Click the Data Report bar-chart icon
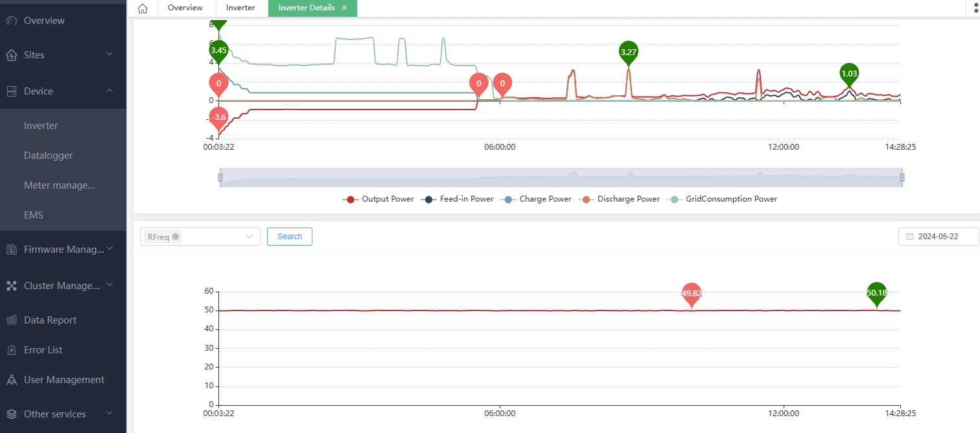The image size is (980, 433). 11,320
